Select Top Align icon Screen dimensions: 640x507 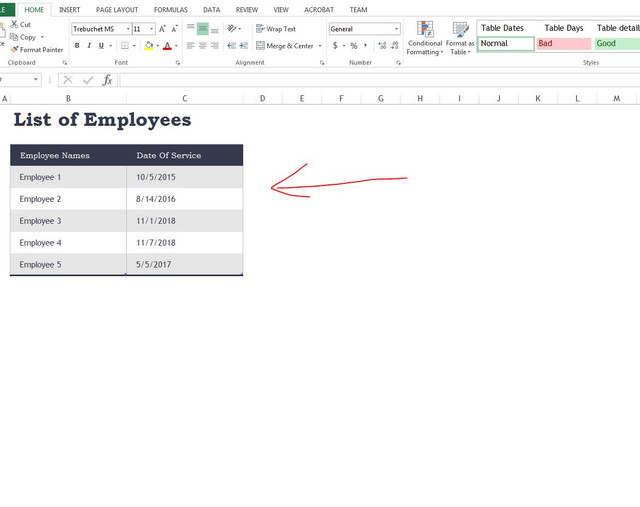(x=191, y=29)
